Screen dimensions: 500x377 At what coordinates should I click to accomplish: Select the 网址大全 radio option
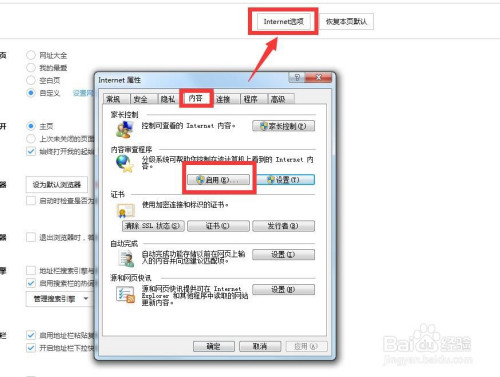click(31, 55)
